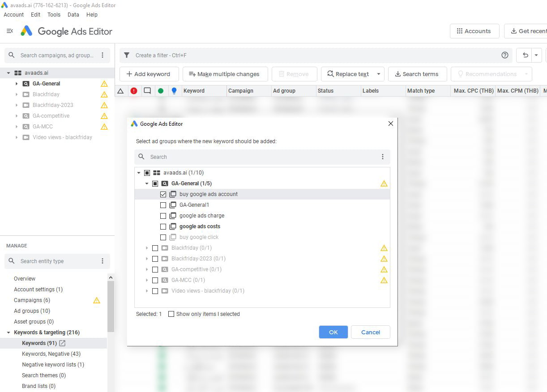Open the Accounts manager button
547x392 pixels.
[x=474, y=31]
